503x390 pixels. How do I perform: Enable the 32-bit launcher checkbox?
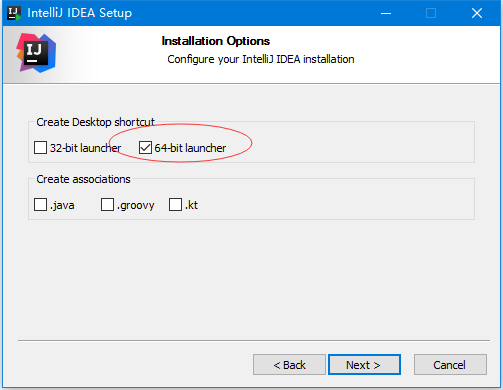(x=40, y=147)
